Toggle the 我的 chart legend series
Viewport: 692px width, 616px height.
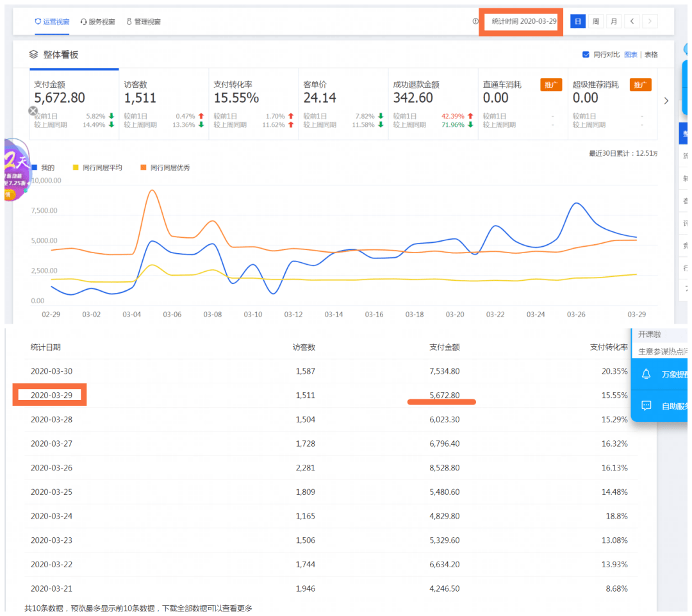(x=42, y=167)
